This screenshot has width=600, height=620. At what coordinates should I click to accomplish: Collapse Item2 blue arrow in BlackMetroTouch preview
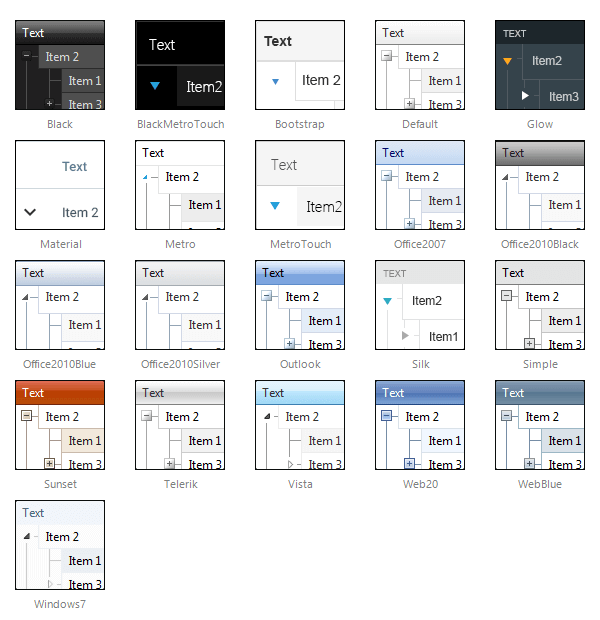click(x=155, y=85)
